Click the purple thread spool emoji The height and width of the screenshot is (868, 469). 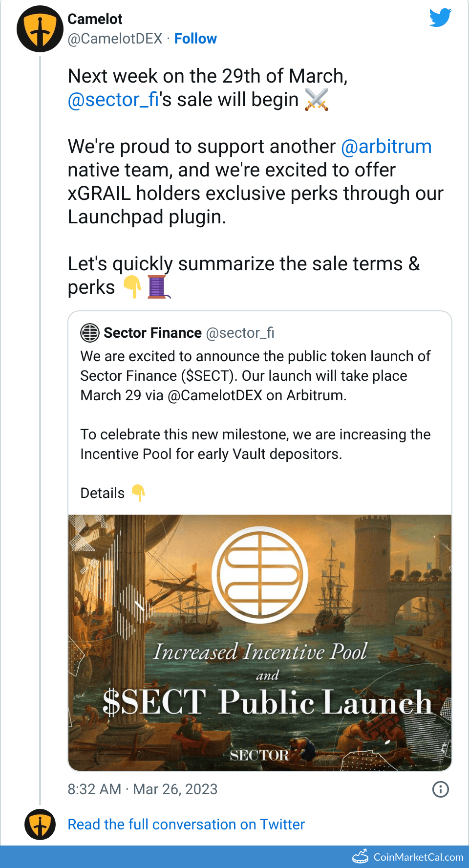(x=157, y=287)
